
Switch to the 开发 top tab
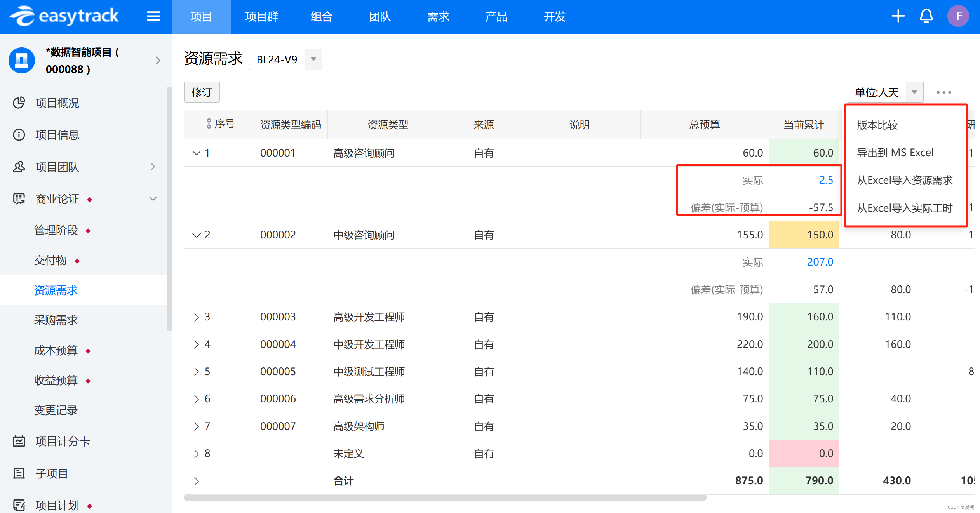555,17
